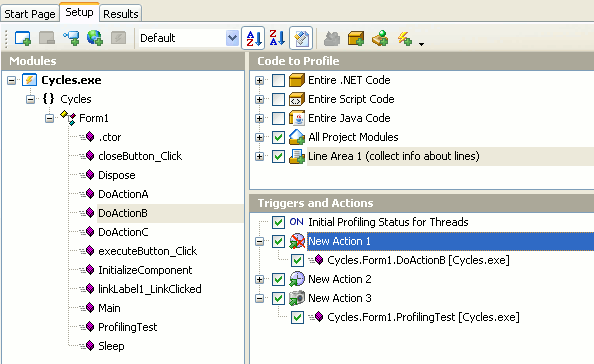Click the New Action 2 clock icon

(297, 279)
